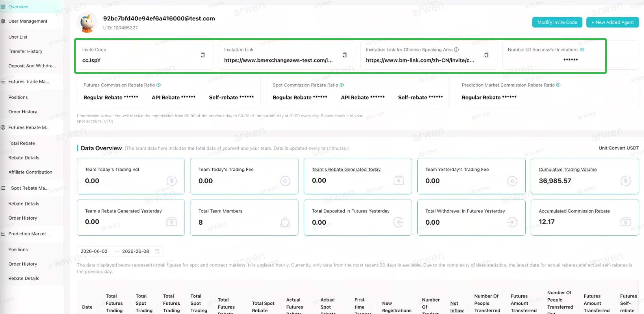Image resolution: width=644 pixels, height=314 pixels.
Task: Reveal Prediction Market Commission Rebate Ratio
Action: coord(558,85)
